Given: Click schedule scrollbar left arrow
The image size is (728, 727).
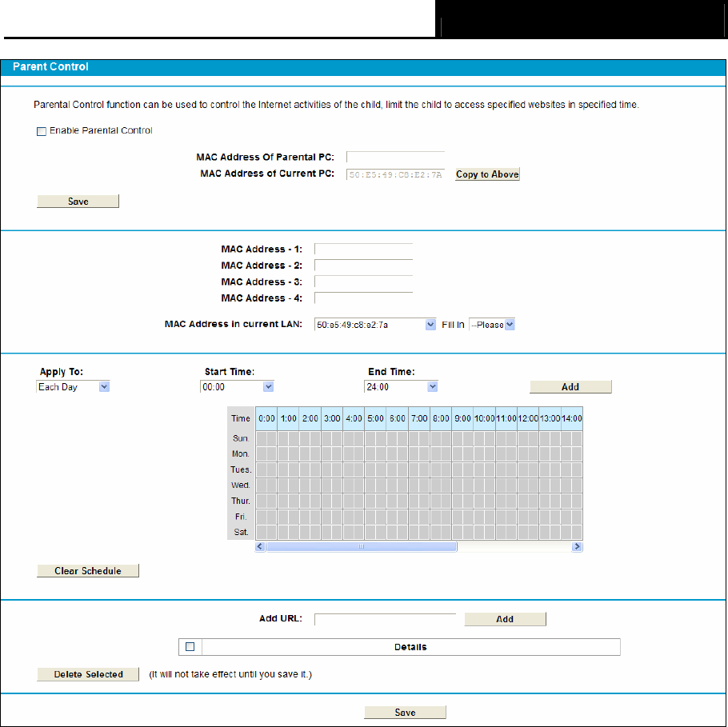Looking at the screenshot, I should (260, 547).
